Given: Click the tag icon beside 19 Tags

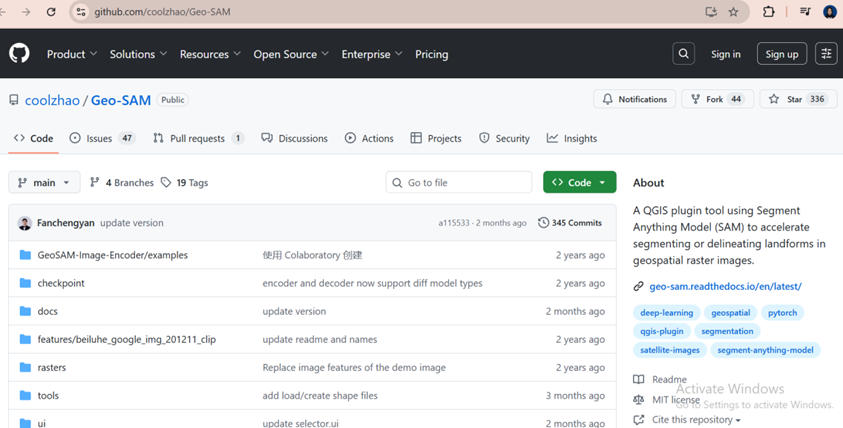Looking at the screenshot, I should 166,182.
